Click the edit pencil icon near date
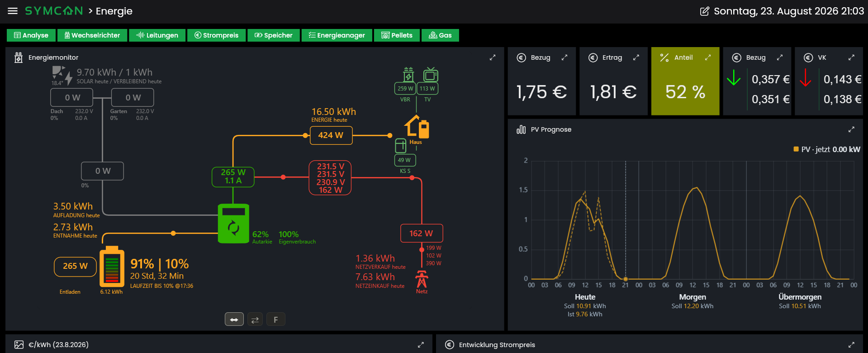868x353 pixels. (x=705, y=11)
